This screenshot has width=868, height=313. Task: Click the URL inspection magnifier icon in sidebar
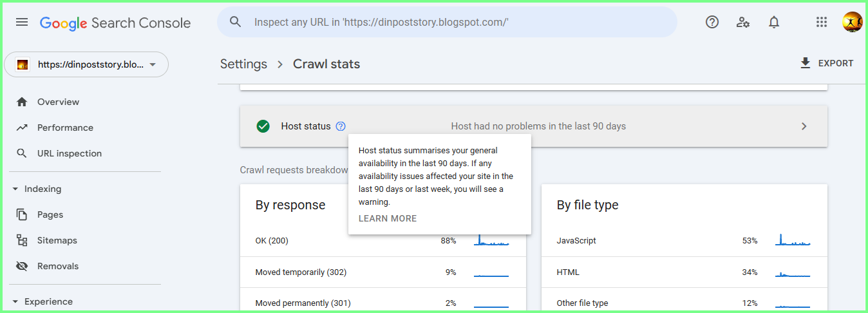(x=22, y=153)
